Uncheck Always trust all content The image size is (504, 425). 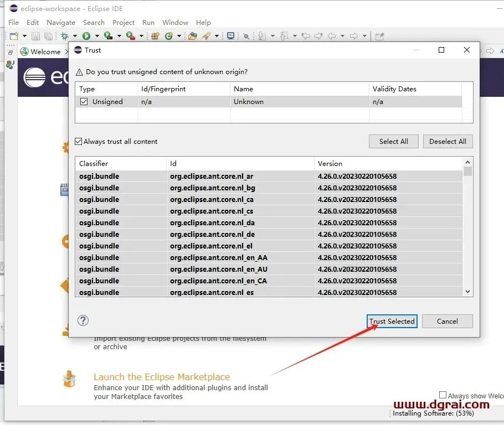click(78, 141)
